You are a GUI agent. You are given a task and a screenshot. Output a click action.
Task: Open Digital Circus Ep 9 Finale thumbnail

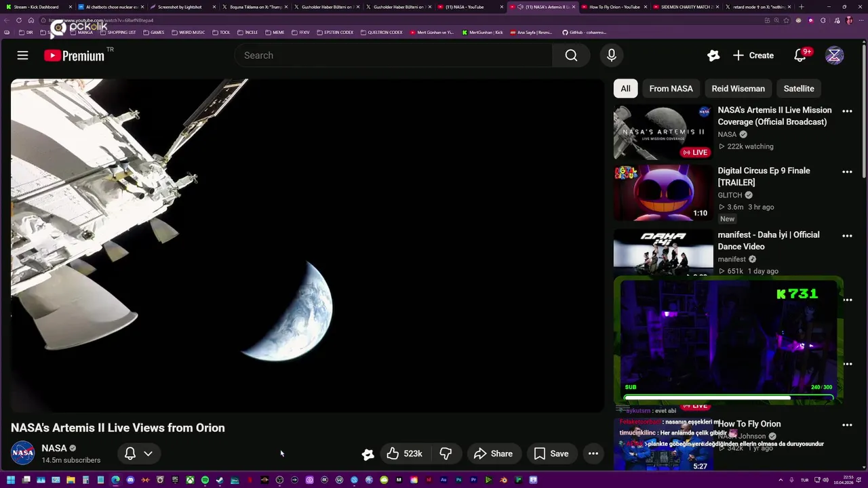click(x=663, y=193)
